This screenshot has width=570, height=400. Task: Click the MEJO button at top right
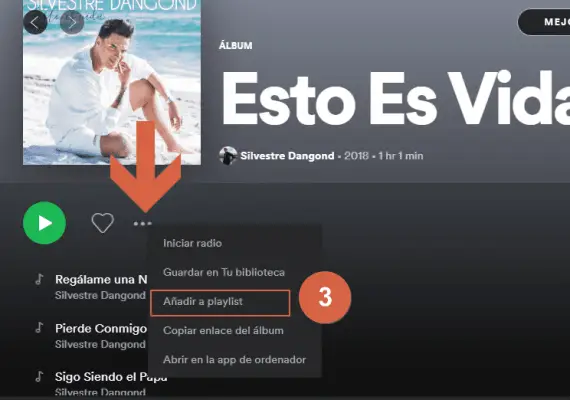click(x=544, y=22)
